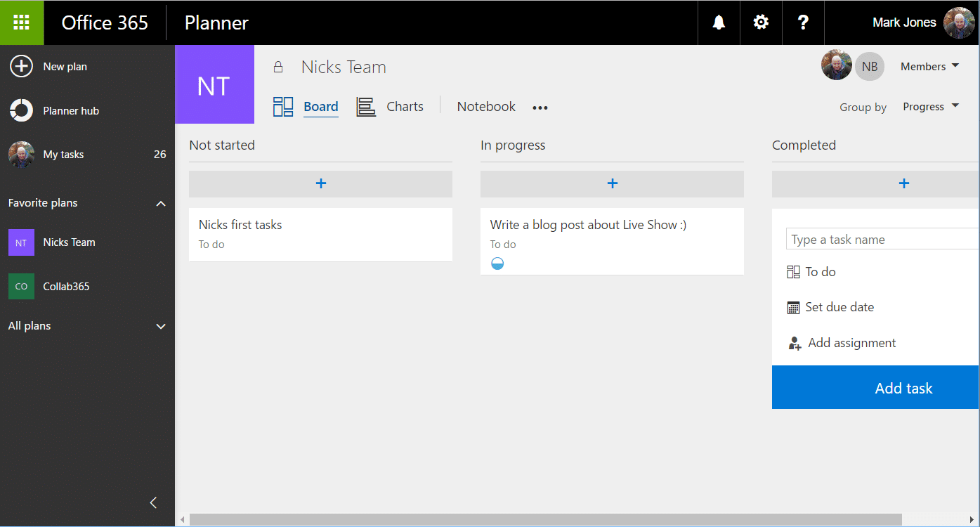Click the calendar icon for due date
The width and height of the screenshot is (980, 527).
(x=794, y=308)
